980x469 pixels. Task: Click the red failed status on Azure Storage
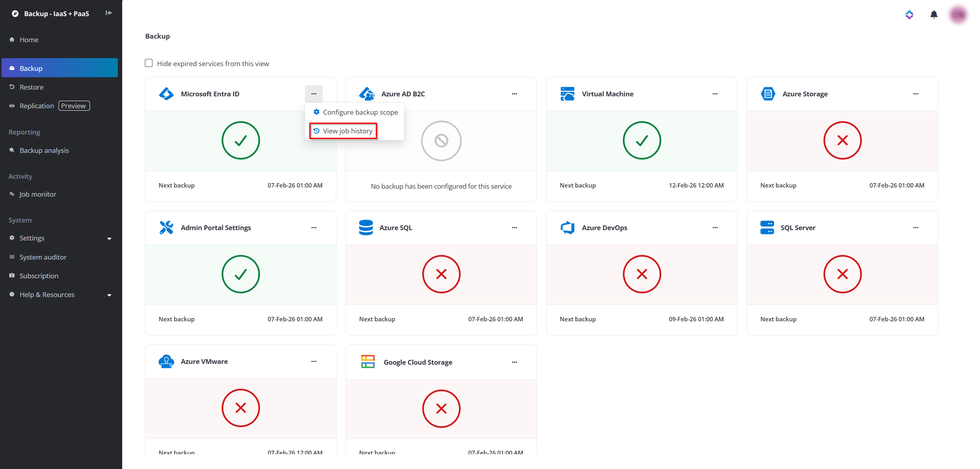pyautogui.click(x=843, y=141)
